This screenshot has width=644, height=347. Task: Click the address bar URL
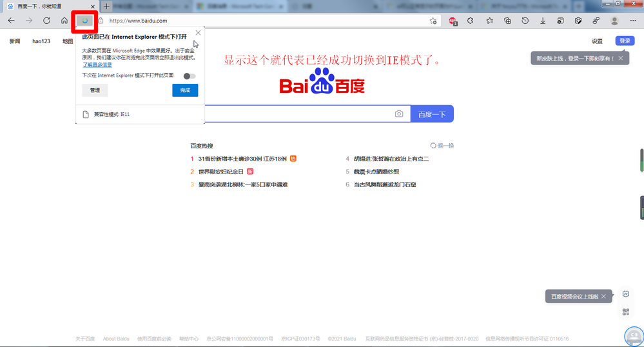(x=138, y=21)
